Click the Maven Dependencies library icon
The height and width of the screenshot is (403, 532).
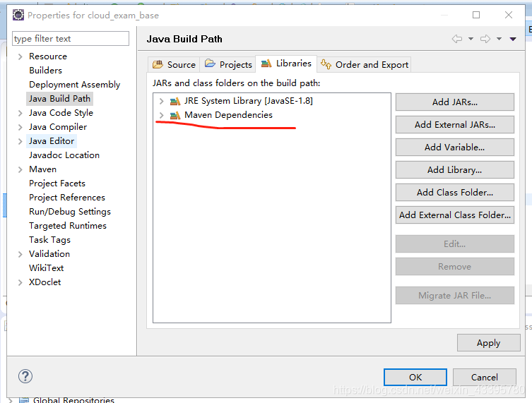(x=175, y=115)
